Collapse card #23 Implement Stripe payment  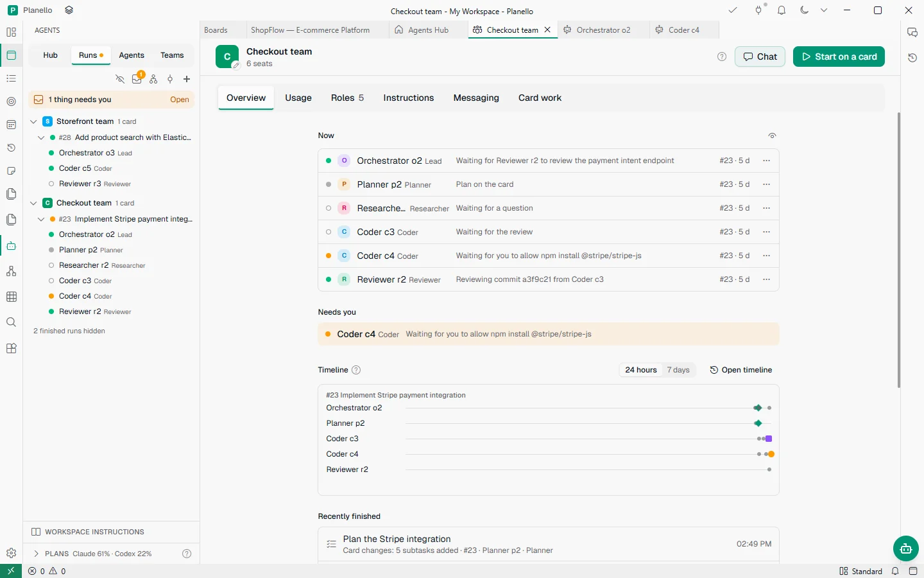click(x=41, y=219)
